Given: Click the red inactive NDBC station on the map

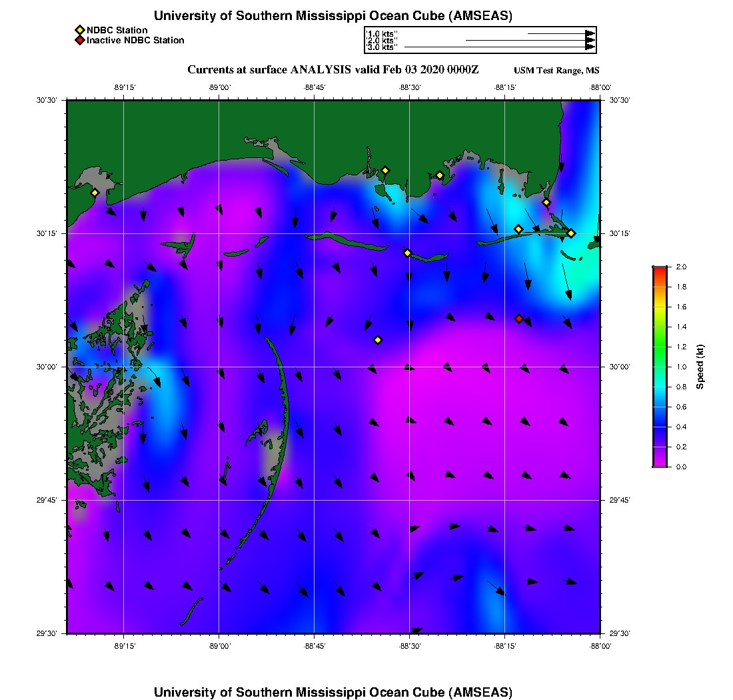Looking at the screenshot, I should coord(519,319).
